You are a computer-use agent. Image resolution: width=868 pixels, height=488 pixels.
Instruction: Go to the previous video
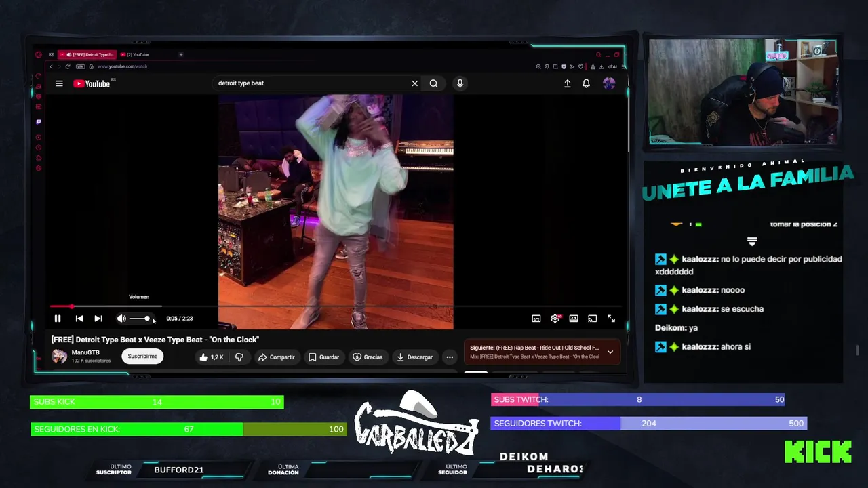pos(79,319)
